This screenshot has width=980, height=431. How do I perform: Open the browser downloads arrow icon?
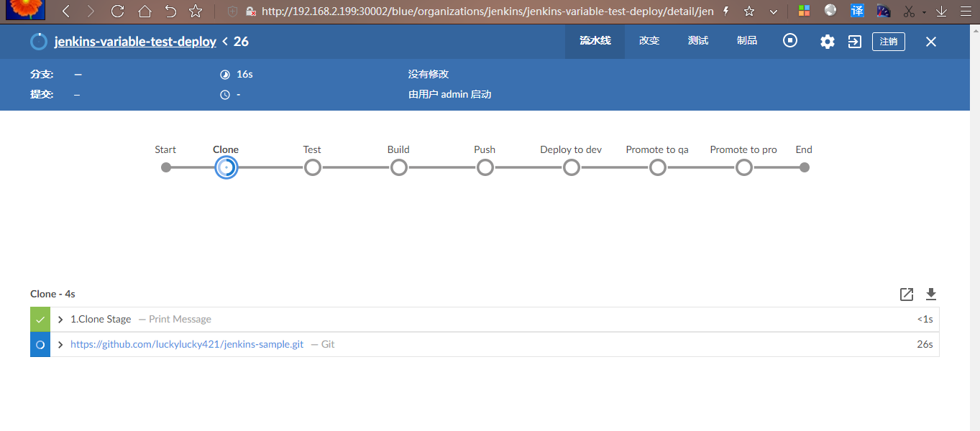(941, 11)
